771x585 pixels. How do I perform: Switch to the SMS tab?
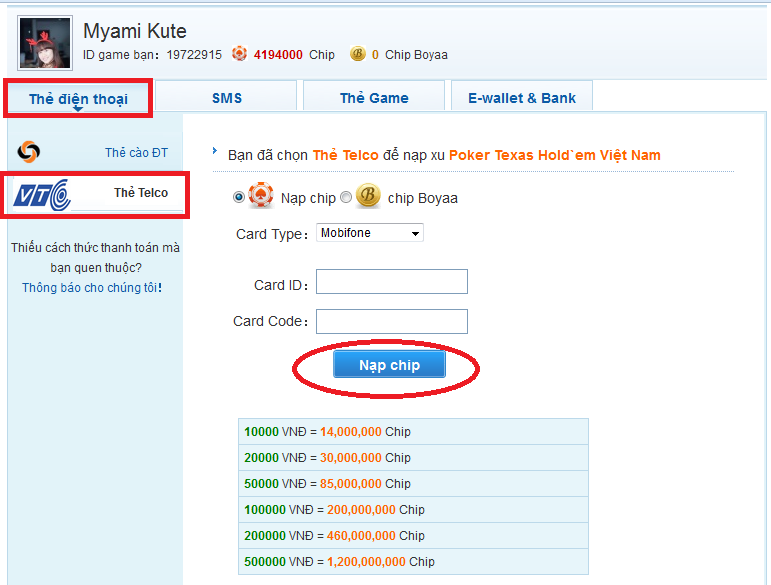226,97
